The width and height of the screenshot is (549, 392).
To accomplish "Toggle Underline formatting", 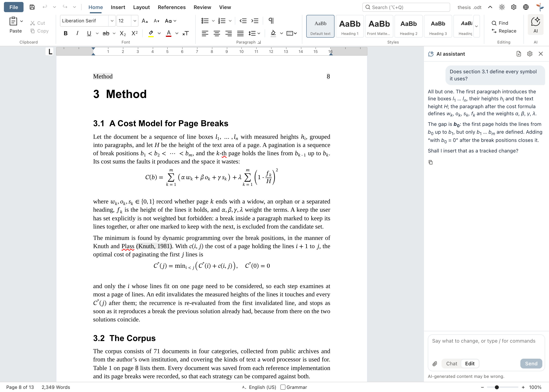I will (89, 33).
